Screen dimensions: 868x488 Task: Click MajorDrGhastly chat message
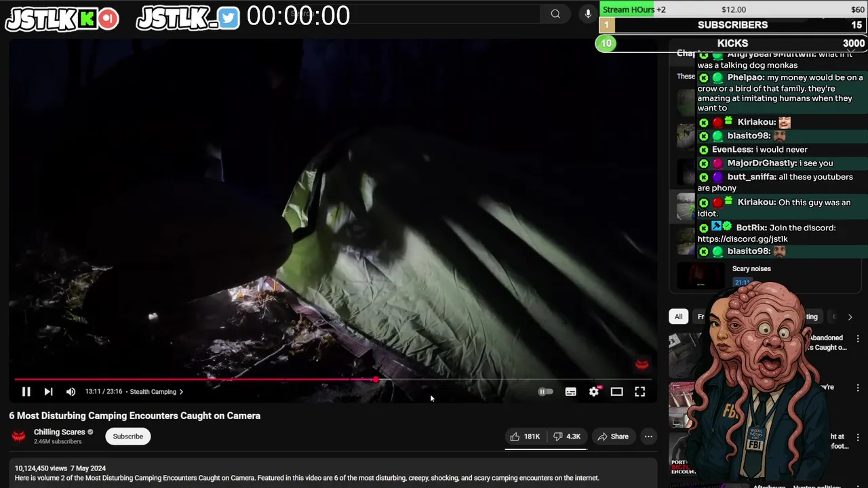[782, 163]
